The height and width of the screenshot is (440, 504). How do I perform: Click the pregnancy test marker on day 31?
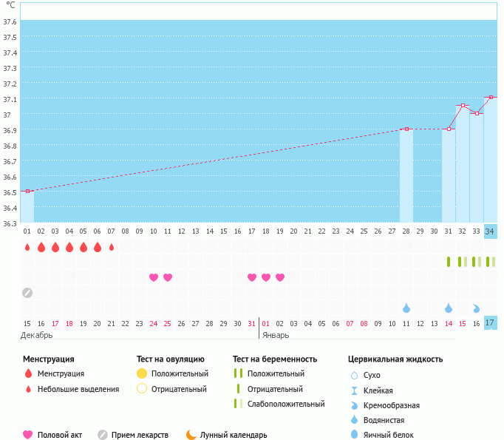point(449,262)
